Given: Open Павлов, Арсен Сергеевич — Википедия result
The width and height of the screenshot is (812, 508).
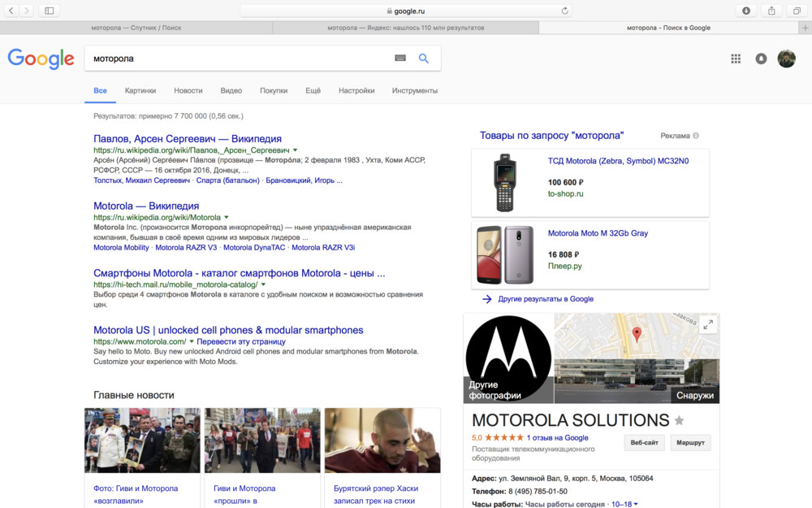Looking at the screenshot, I should [188, 139].
